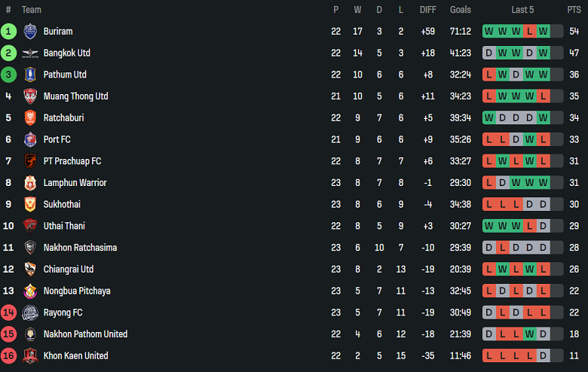Image resolution: width=588 pixels, height=372 pixels.
Task: Click the Muang Thong Utd red crest
Action: tap(30, 96)
